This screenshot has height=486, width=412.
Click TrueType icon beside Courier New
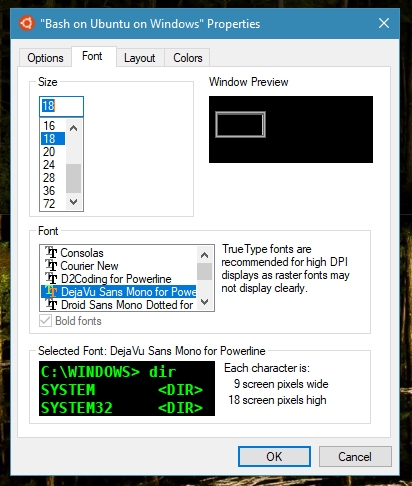51,266
